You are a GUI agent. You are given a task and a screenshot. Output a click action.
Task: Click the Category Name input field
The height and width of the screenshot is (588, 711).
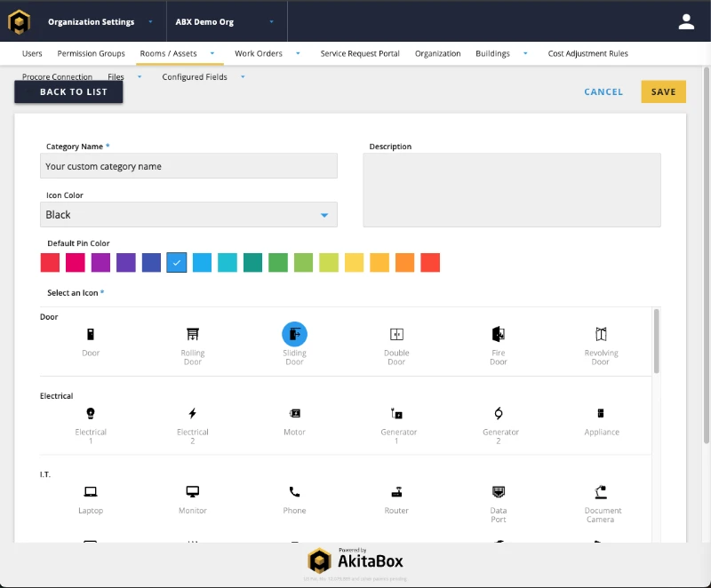pos(188,166)
